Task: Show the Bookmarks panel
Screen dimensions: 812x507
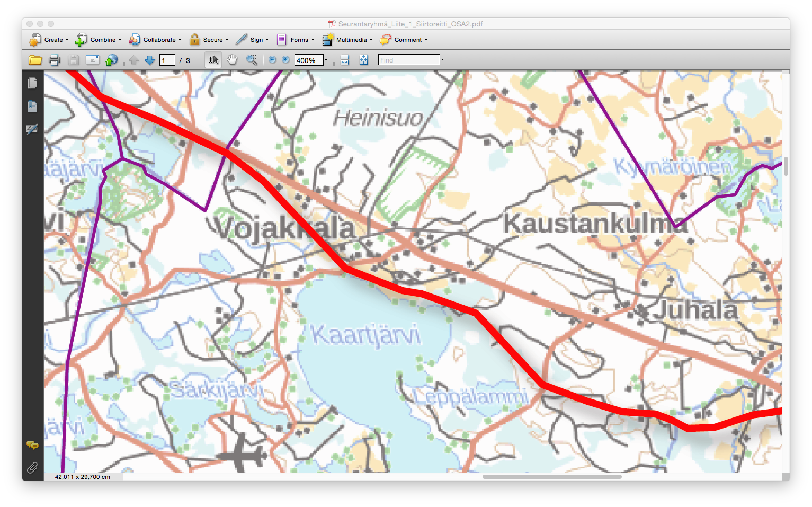Action: (32, 106)
